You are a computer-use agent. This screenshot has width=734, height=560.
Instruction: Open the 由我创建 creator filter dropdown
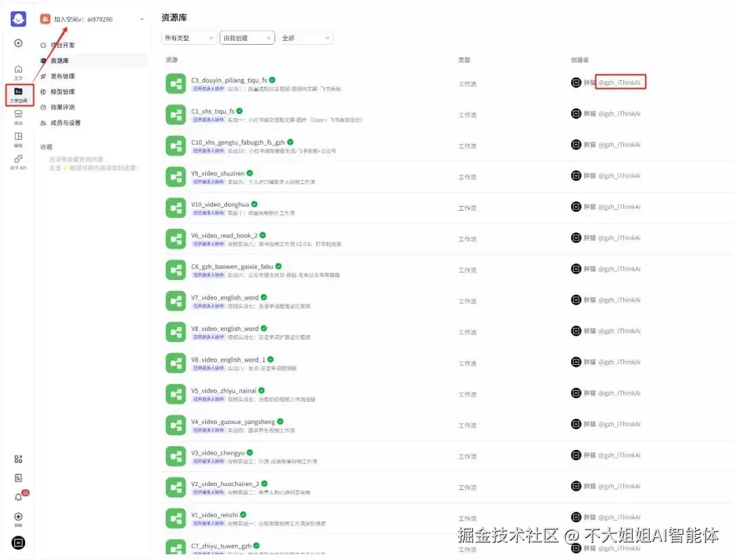click(x=247, y=38)
